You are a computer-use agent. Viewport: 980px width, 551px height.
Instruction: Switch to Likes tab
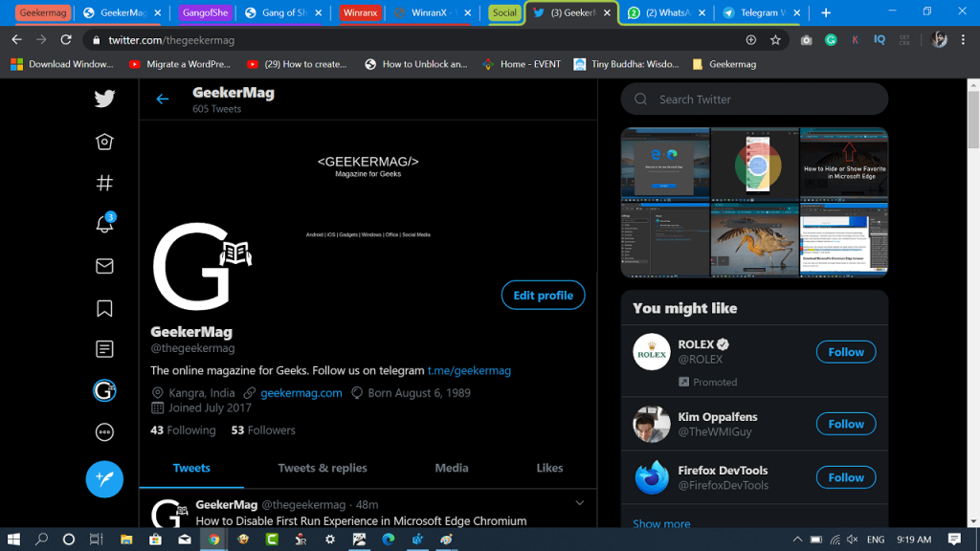tap(550, 468)
